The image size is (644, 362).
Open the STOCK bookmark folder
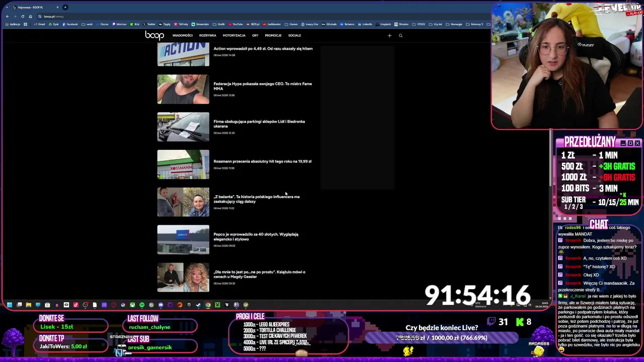419,24
